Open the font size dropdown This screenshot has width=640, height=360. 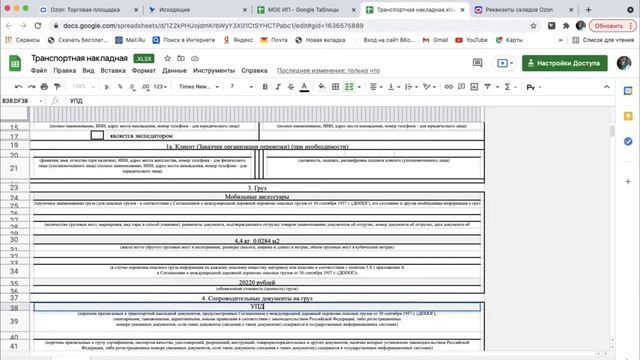pos(241,87)
